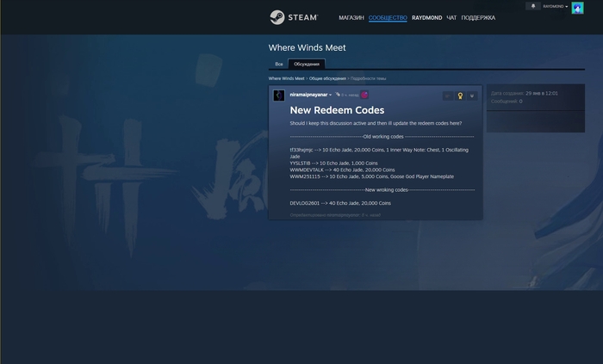Click the post author's avatar image
603x364 pixels.
[279, 95]
